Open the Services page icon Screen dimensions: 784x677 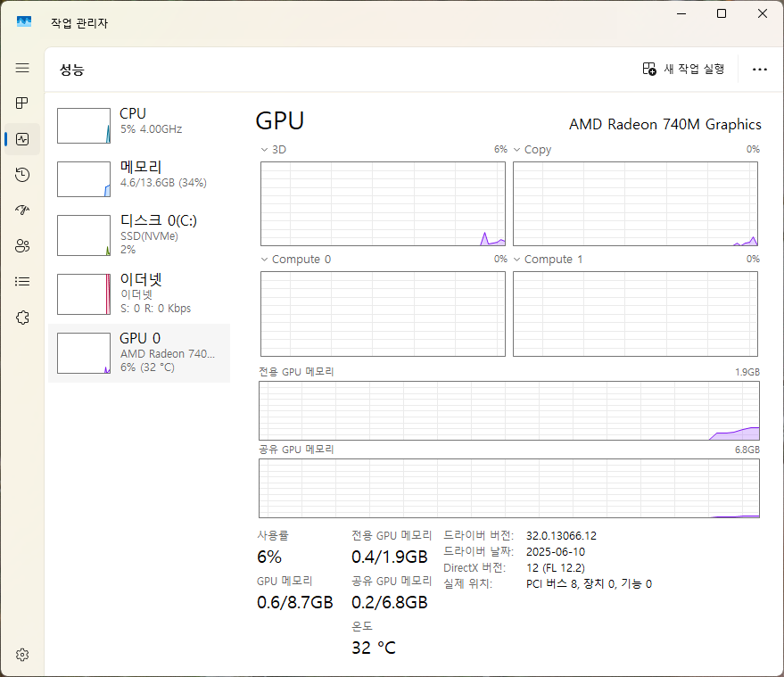pos(22,318)
